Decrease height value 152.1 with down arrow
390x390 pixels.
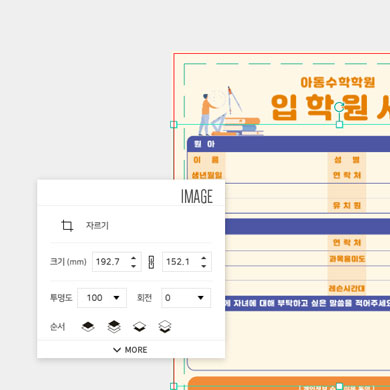(x=203, y=266)
